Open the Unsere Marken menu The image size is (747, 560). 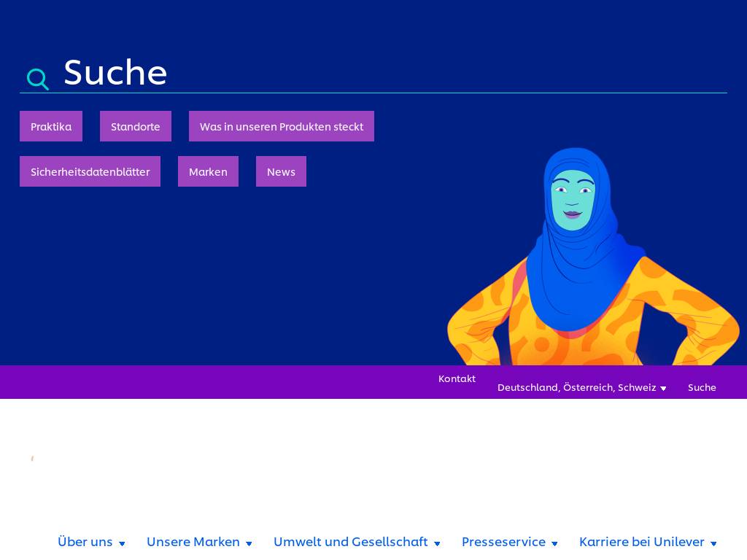pyautogui.click(x=193, y=542)
